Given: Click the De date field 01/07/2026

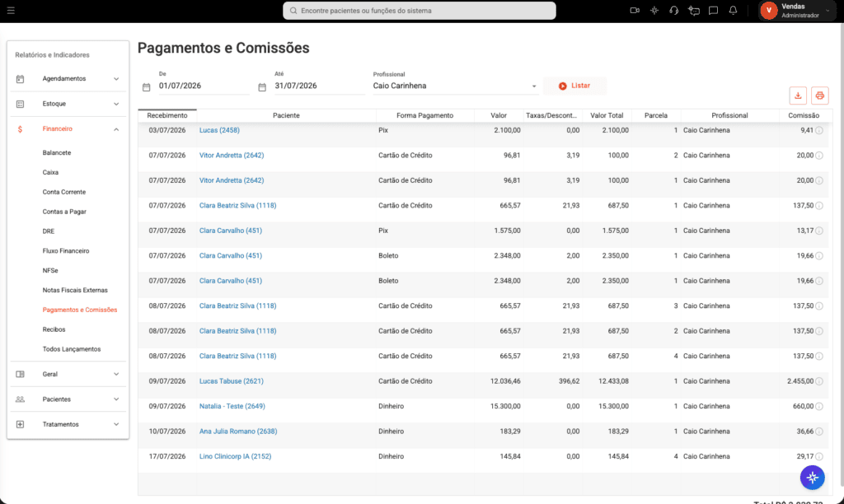Looking at the screenshot, I should click(x=204, y=86).
